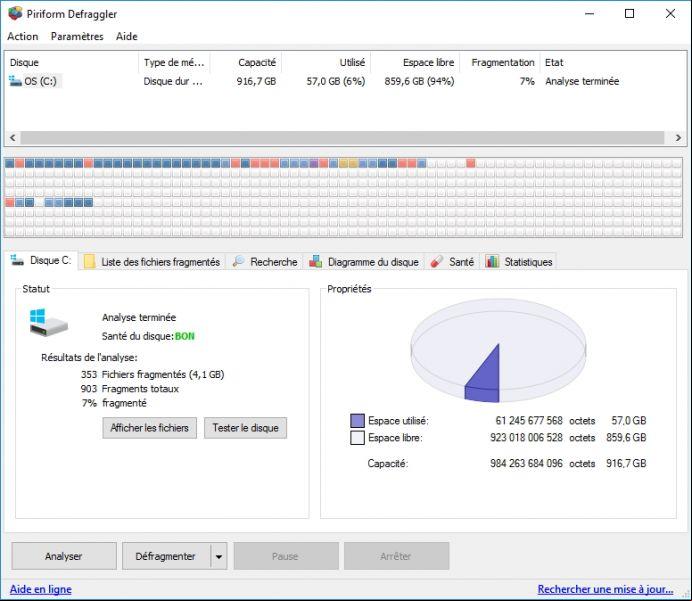Click the 61 245 677 568 used bytes value
The image size is (692, 601).
(529, 421)
